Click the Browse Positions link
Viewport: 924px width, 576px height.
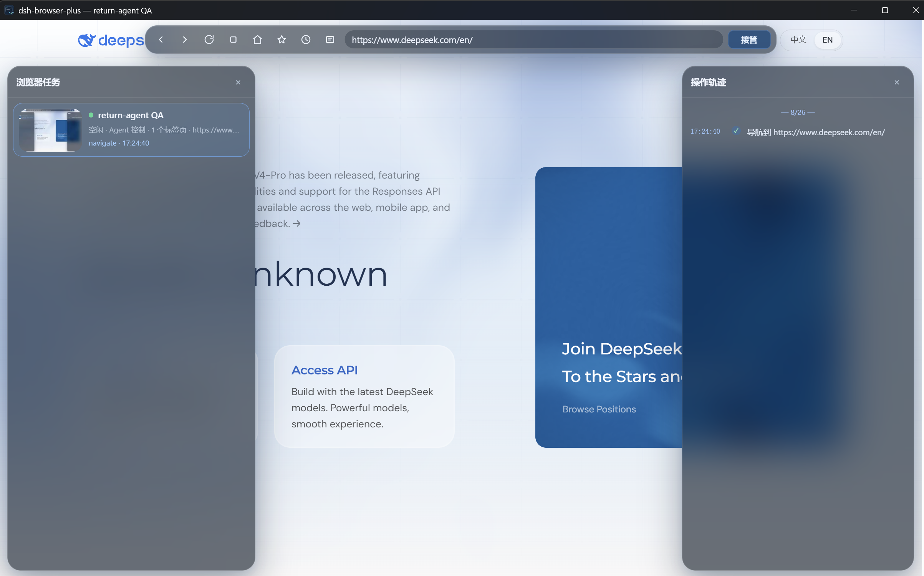(599, 409)
